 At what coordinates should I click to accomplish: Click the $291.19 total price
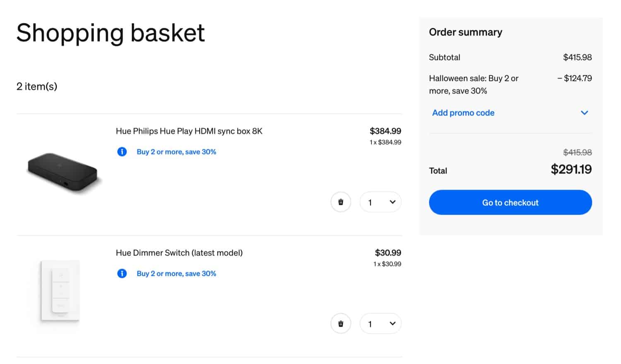pos(571,169)
